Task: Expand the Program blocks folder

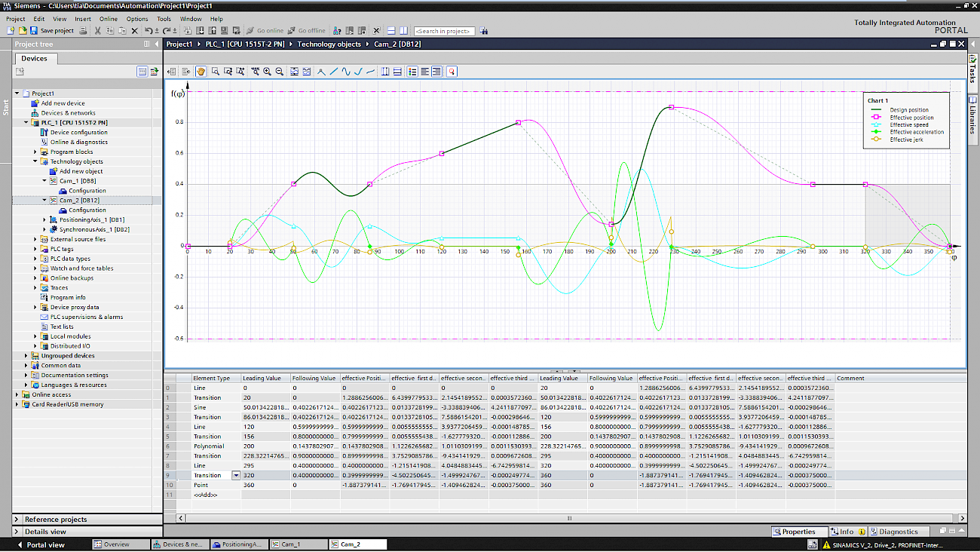Action: (35, 152)
